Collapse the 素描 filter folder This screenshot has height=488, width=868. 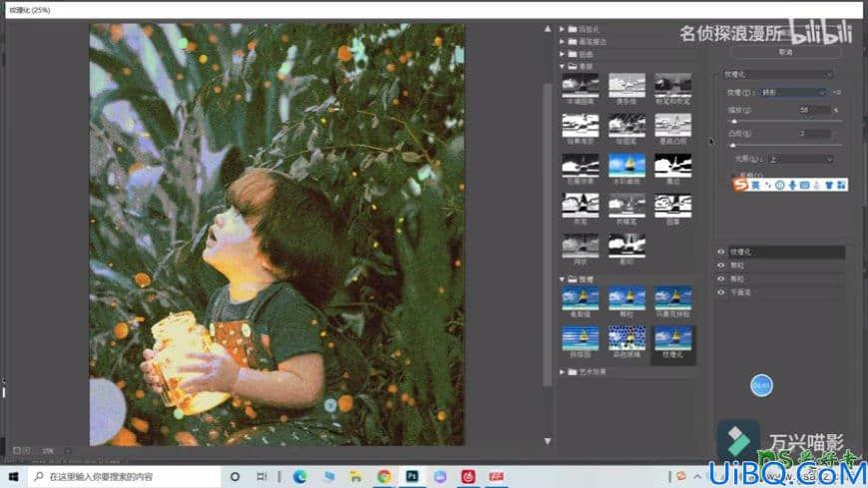[562, 67]
